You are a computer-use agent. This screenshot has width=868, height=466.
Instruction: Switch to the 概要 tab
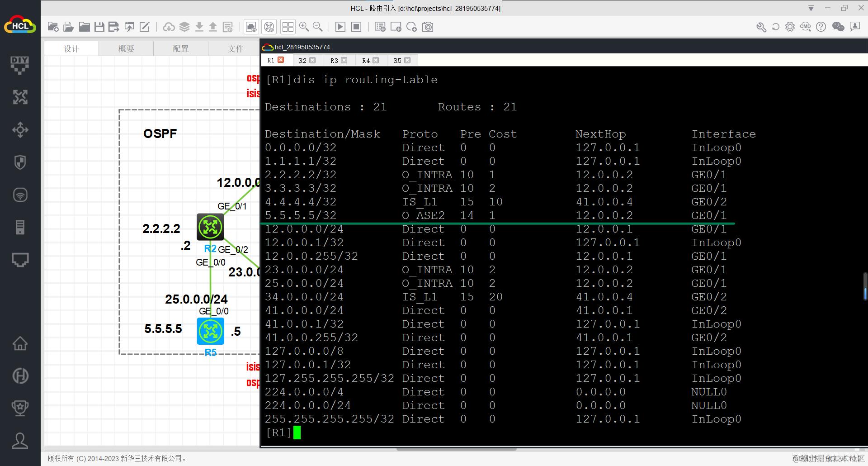tap(126, 48)
